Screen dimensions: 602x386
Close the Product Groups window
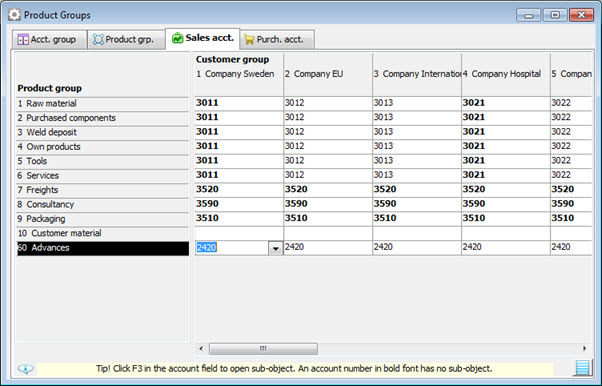point(582,15)
